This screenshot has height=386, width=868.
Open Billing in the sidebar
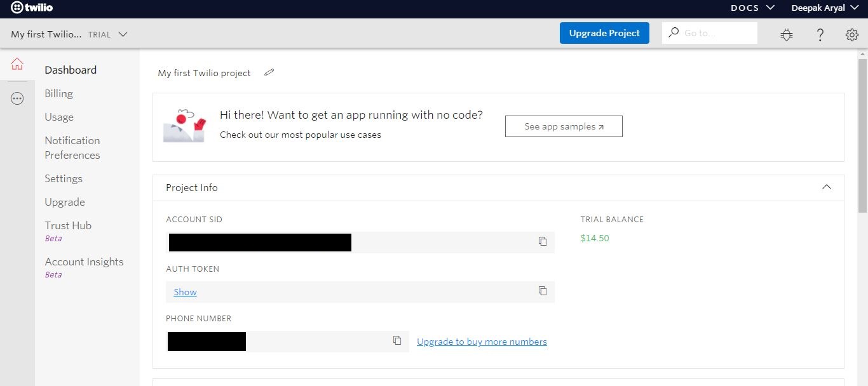58,93
